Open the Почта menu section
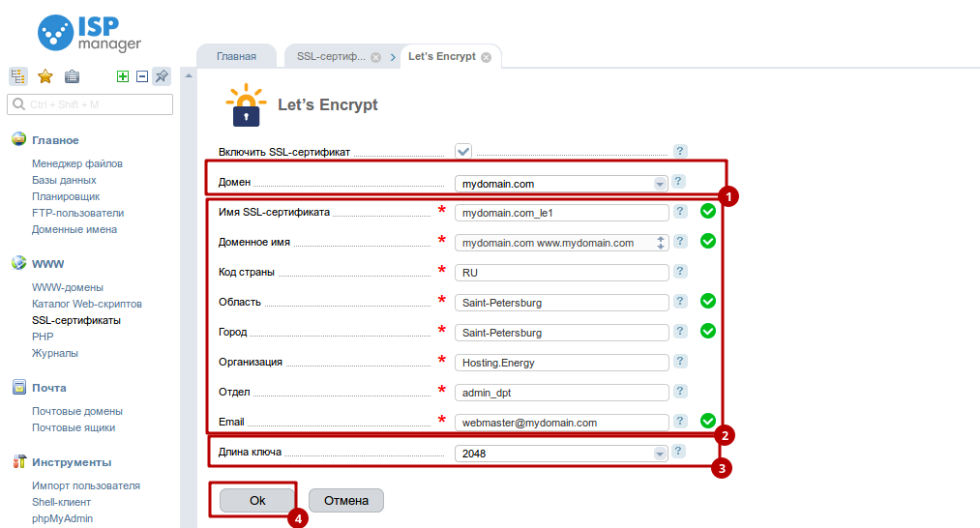 click(49, 388)
